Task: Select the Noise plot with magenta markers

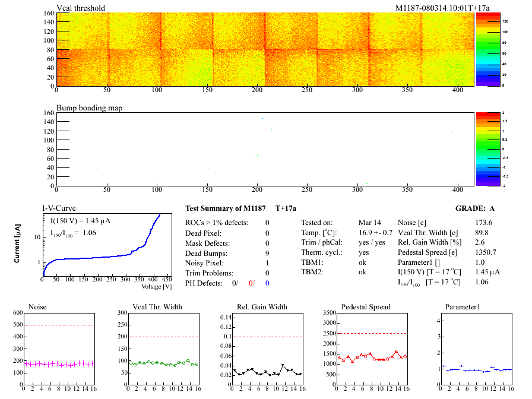Action: (x=59, y=349)
